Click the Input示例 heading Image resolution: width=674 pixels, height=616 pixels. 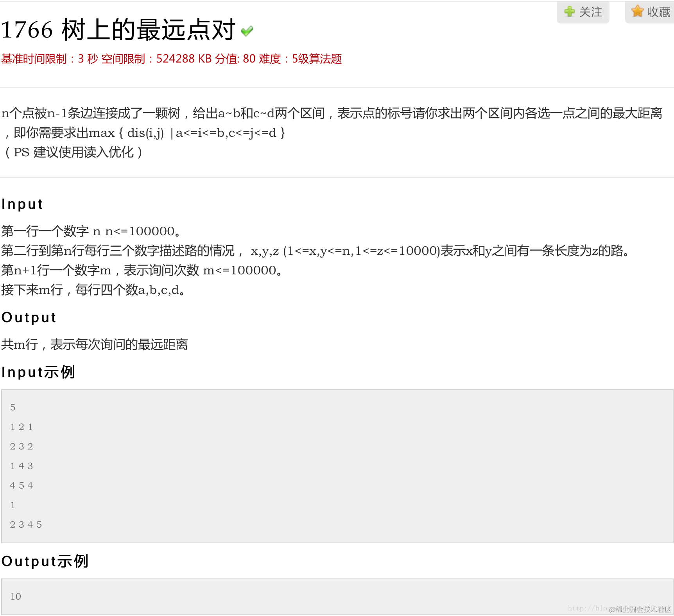38,372
